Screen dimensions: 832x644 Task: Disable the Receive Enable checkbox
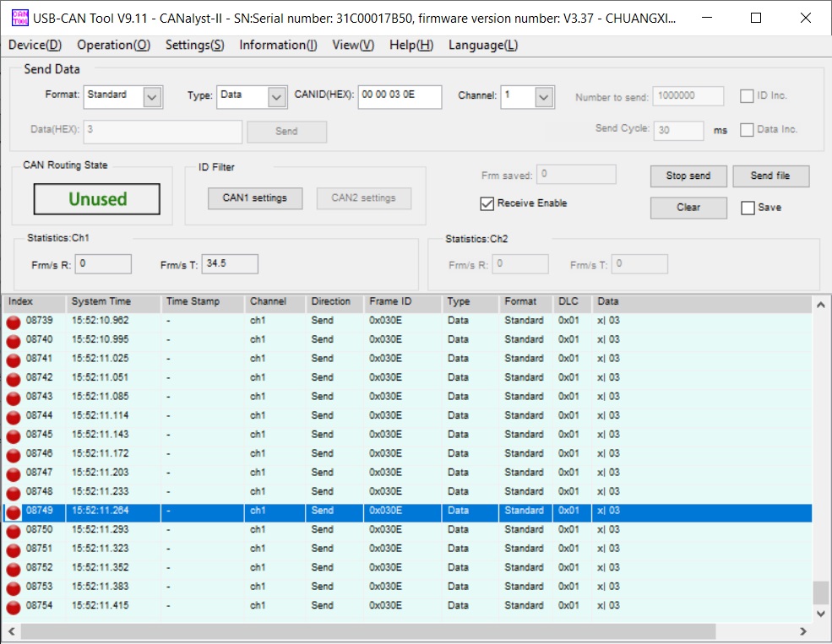click(x=487, y=203)
